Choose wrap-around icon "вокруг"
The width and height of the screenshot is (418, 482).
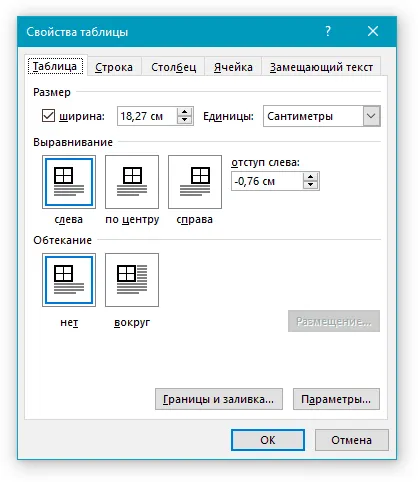click(132, 280)
